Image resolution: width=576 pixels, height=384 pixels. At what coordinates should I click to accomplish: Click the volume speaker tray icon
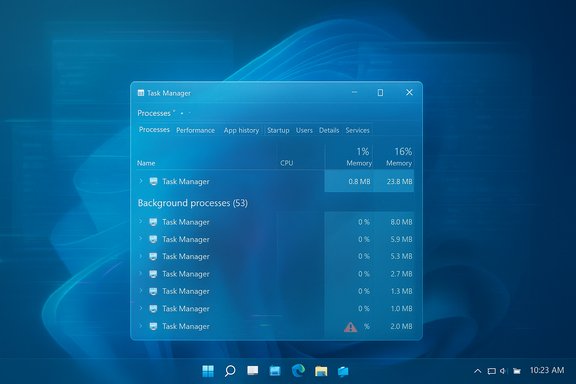pos(503,371)
